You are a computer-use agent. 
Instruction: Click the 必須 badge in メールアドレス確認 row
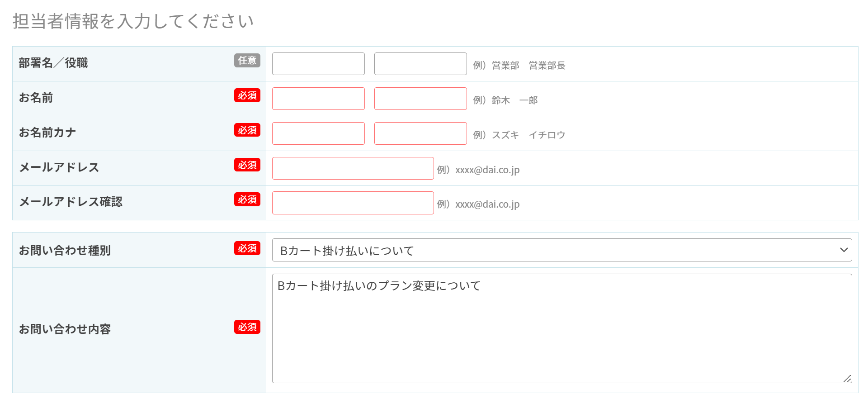247,199
